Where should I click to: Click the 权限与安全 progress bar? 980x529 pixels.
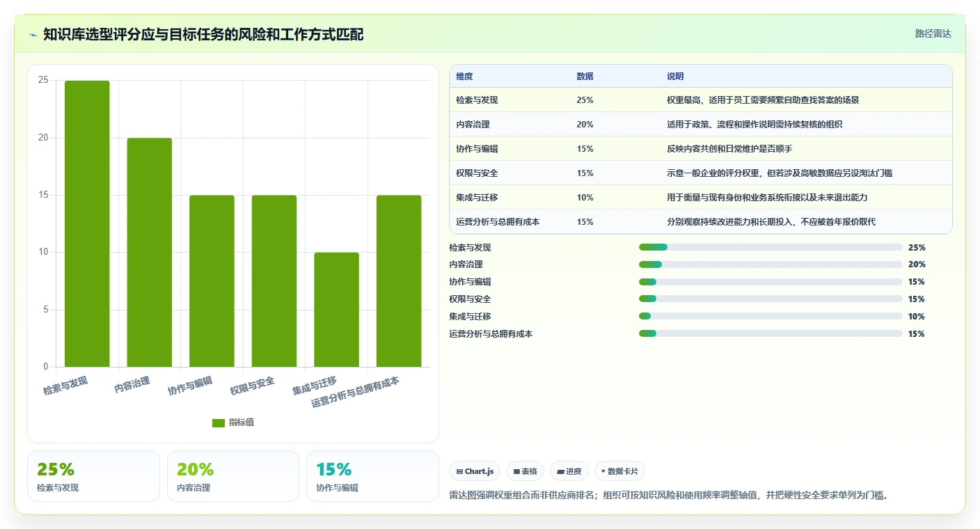point(770,299)
